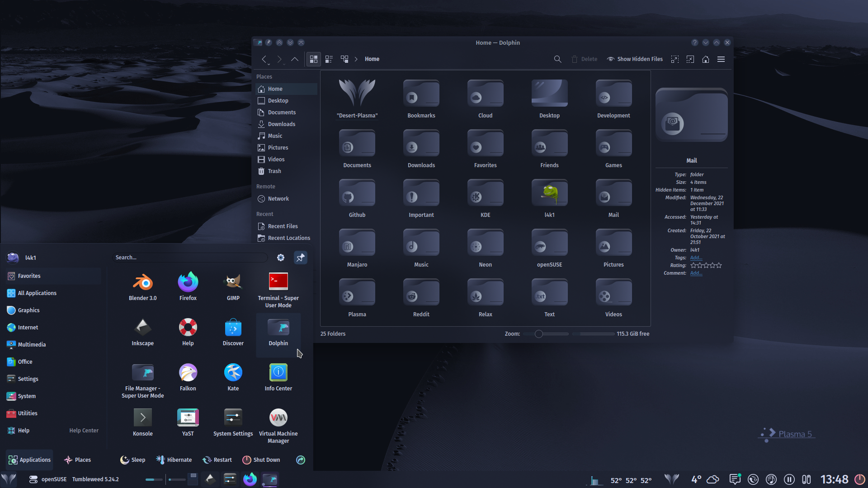Screen dimensions: 868x488
Task: Go forward in Dolphin navigation
Action: pos(279,59)
